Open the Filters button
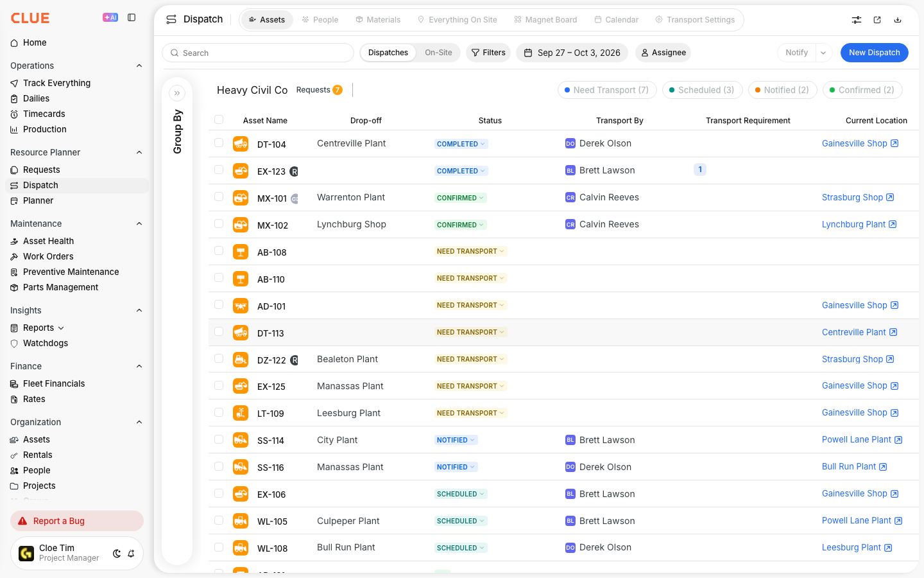The height and width of the screenshot is (578, 924). click(488, 53)
